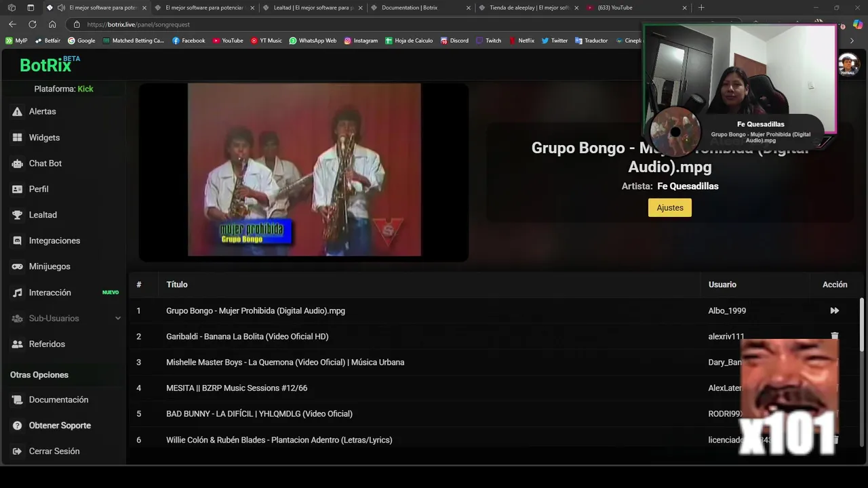Screen dimensions: 868x488
Task: Switch to the (633) YouTube tab
Action: coord(636,7)
